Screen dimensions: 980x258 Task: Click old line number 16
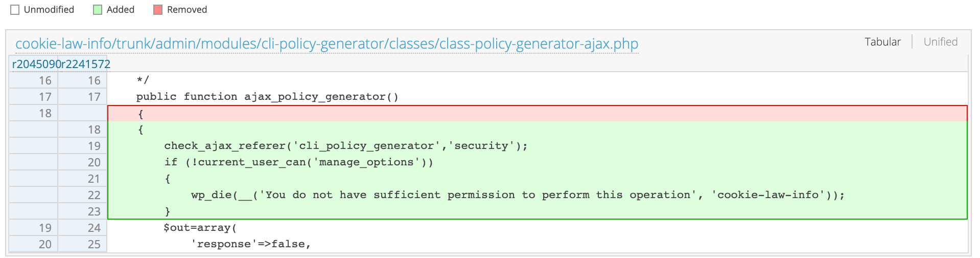point(45,80)
